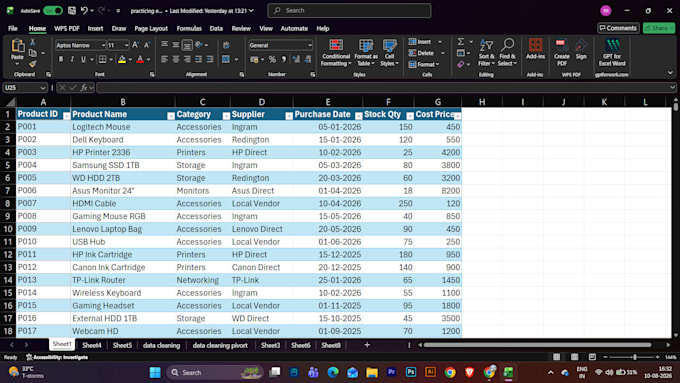Switch to Page Break Preview view
The image size is (680, 383).
592,357
